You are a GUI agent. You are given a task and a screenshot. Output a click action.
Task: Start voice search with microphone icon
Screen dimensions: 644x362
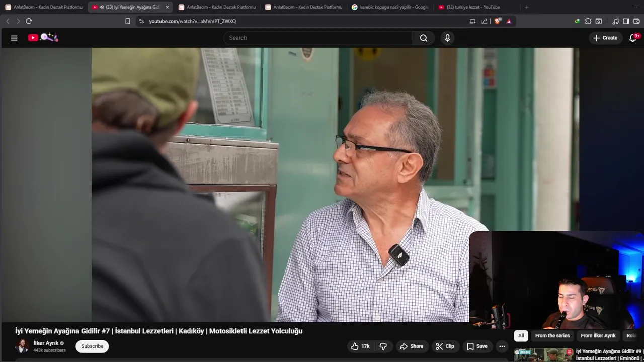click(x=447, y=38)
